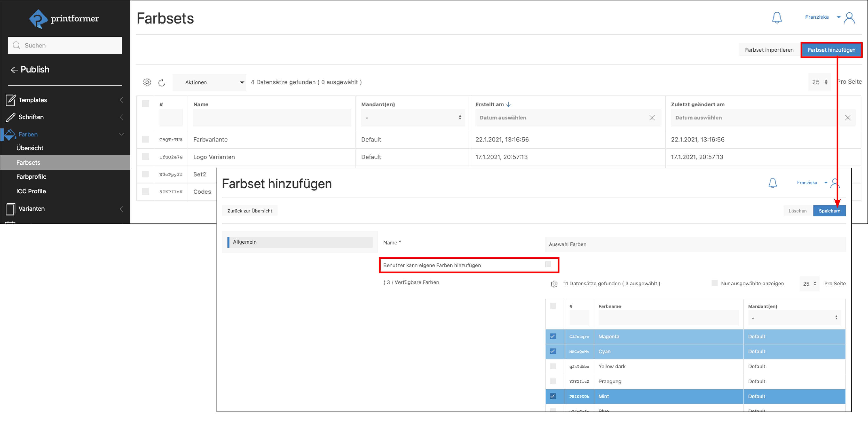Click Zurück zur Übersicht
The image size is (868, 421).
(x=249, y=211)
